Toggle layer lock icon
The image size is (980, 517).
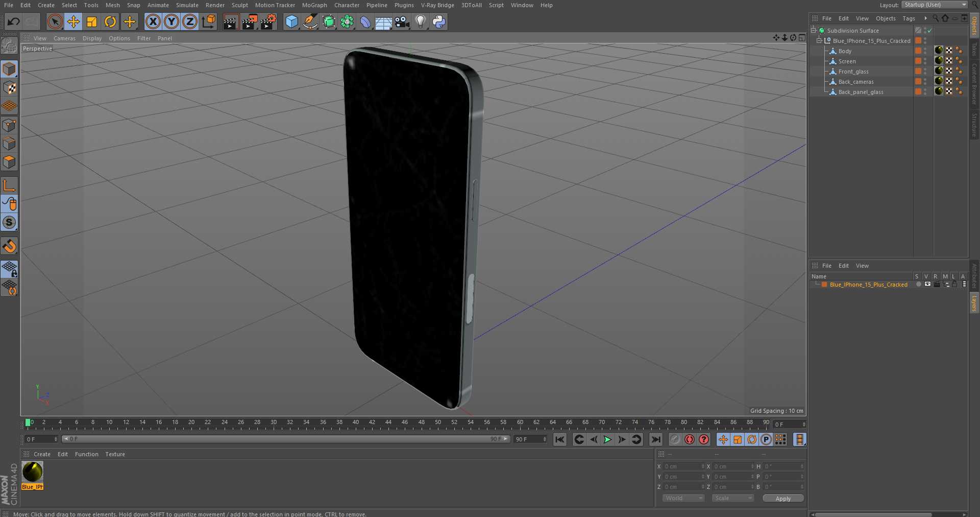tap(954, 285)
